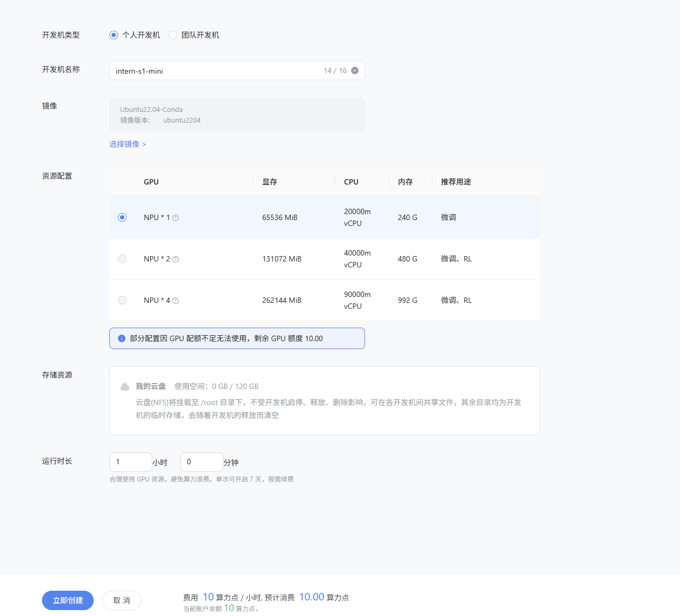
Task: Click the cloud icon next to 我的云盘
Action: point(124,386)
